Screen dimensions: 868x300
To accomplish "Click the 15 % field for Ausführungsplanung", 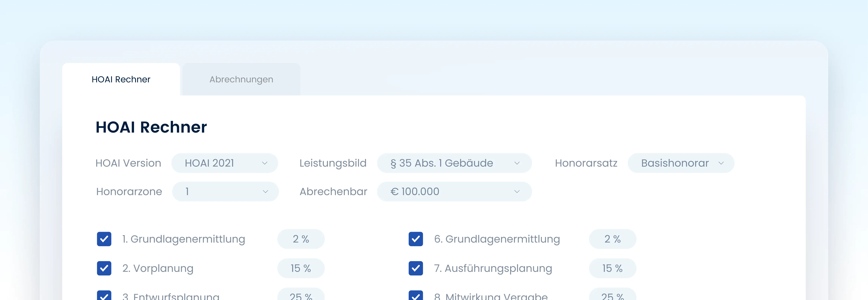I will pyautogui.click(x=613, y=268).
